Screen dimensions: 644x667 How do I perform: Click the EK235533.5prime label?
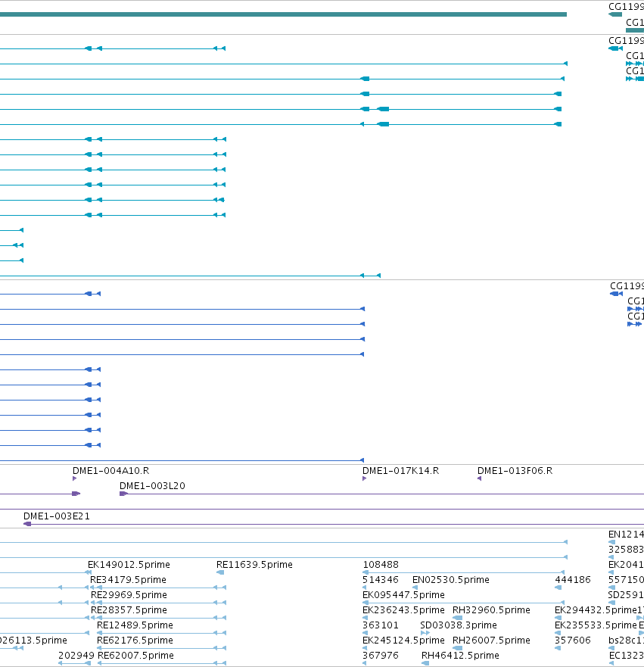pos(596,625)
